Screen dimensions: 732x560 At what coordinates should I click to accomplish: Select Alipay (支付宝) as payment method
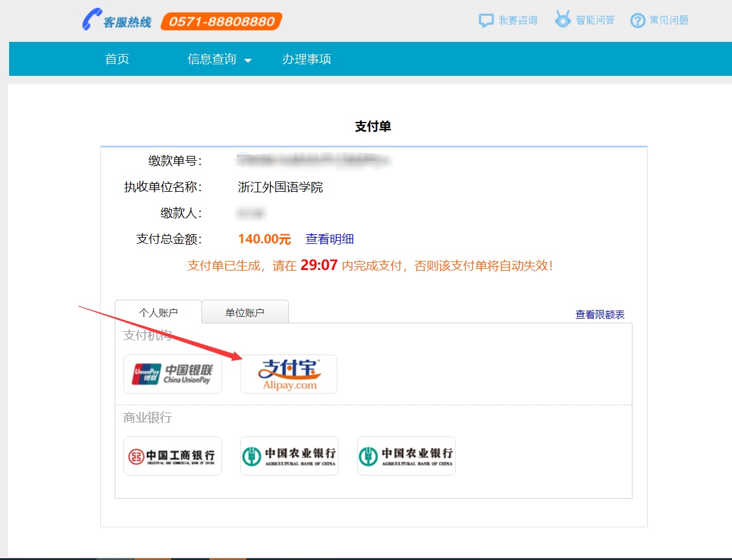pos(289,374)
